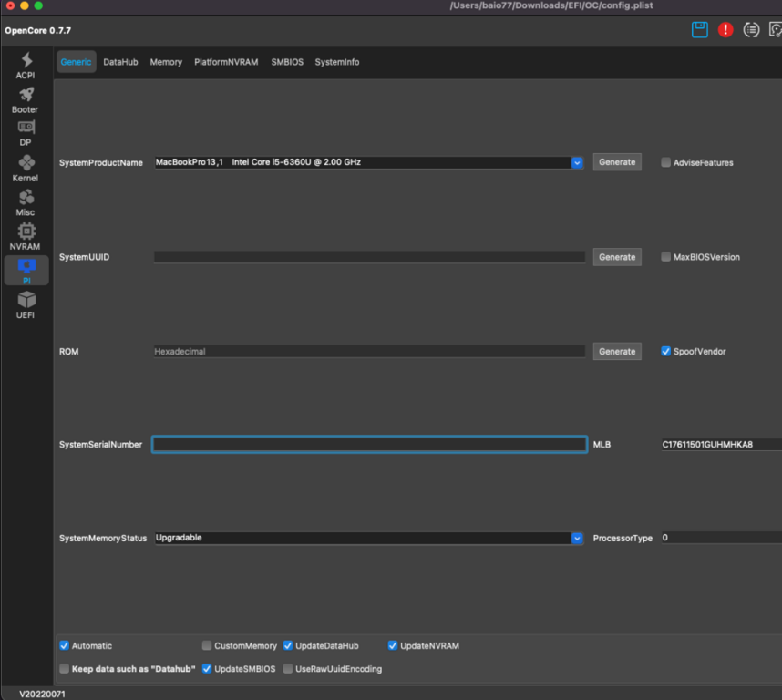Open the DP device properties section
782x700 pixels.
[x=26, y=132]
